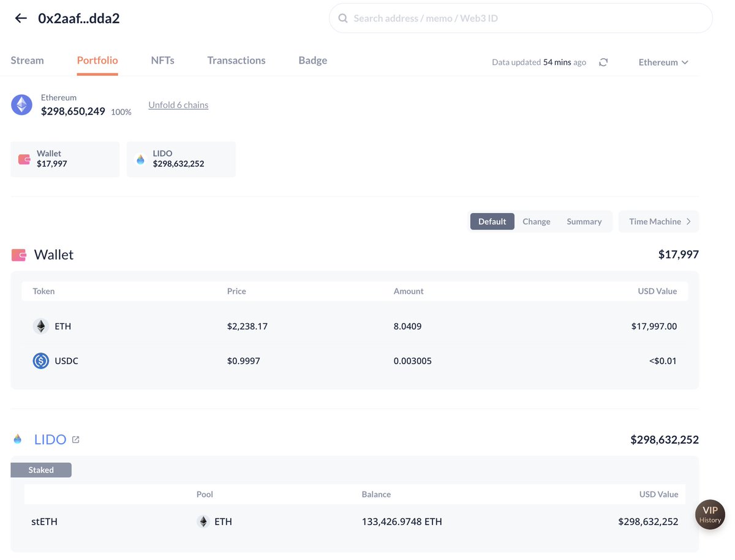The height and width of the screenshot is (560, 735).
Task: Click the ETH price $2,238.17
Action: point(247,326)
